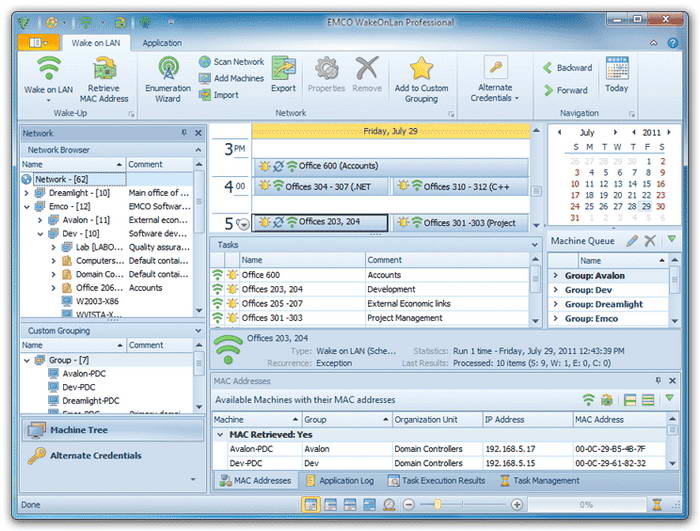Click Add to Custom Grouping star icon
The height and width of the screenshot is (531, 700).
421,70
